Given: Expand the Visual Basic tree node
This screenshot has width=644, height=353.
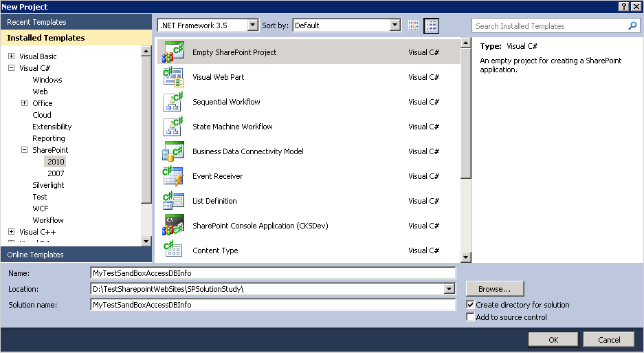Looking at the screenshot, I should tap(12, 56).
